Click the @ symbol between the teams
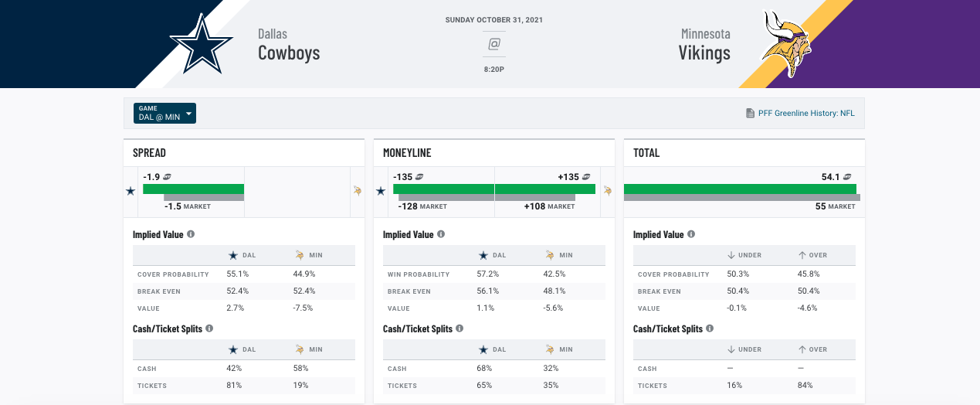Viewport: 980px width, 405px height. [494, 44]
